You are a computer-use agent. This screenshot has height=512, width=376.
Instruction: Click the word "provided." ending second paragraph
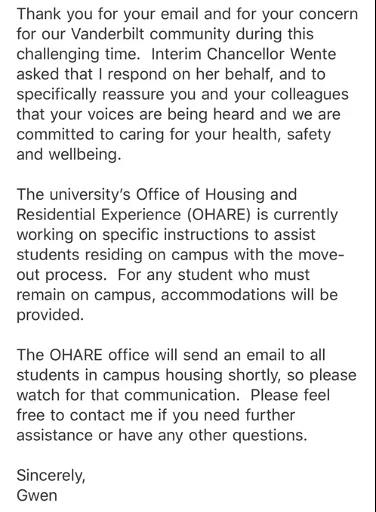[x=50, y=315]
